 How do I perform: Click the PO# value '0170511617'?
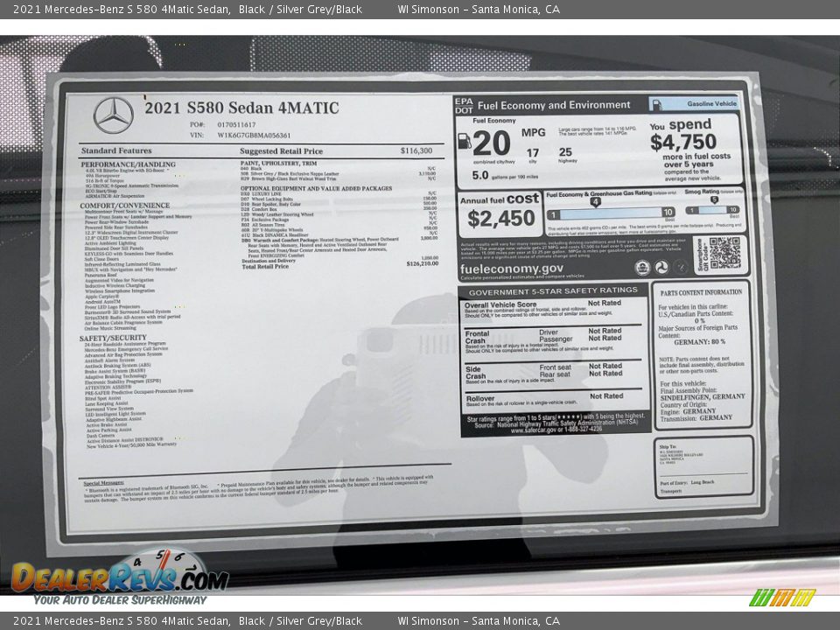click(x=236, y=124)
